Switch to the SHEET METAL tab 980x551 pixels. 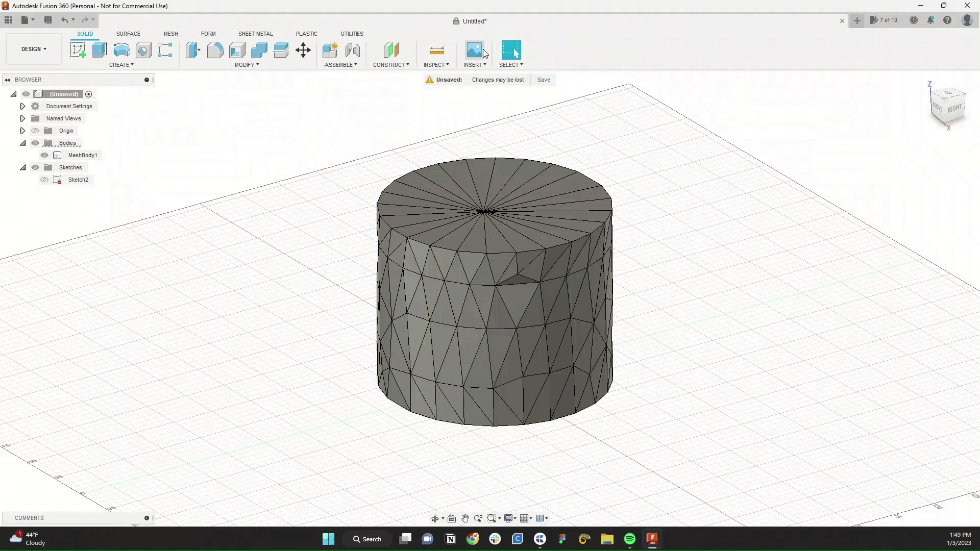pyautogui.click(x=255, y=34)
